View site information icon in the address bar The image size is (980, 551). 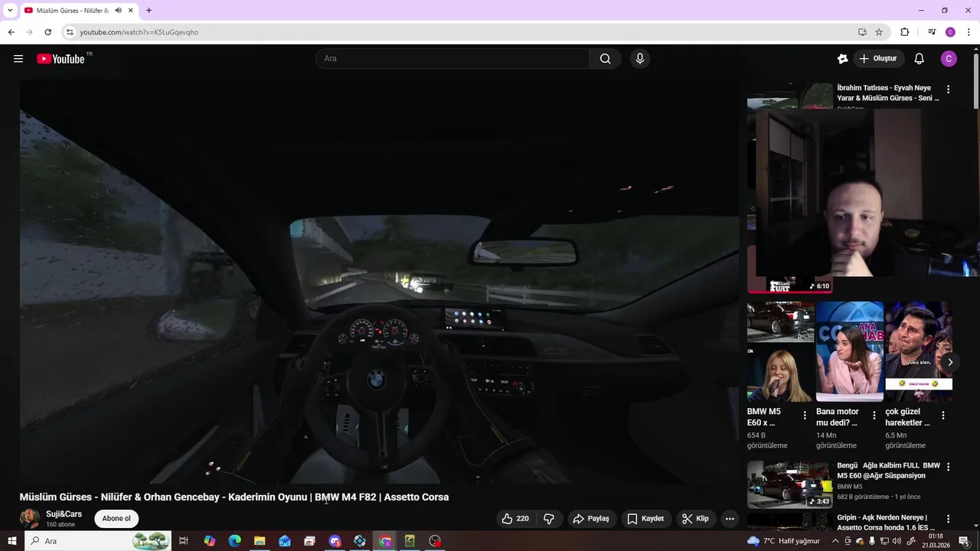pos(70,32)
